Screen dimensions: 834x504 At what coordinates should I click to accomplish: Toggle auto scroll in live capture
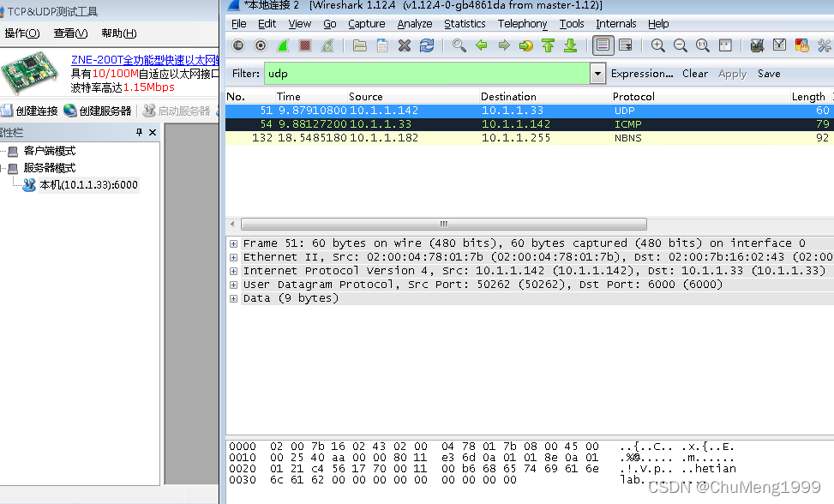(626, 45)
